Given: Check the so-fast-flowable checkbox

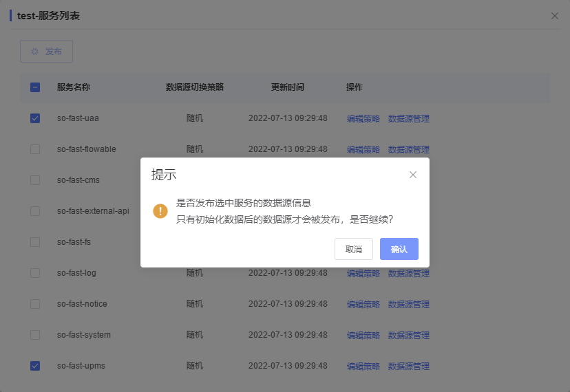Looking at the screenshot, I should point(35,149).
